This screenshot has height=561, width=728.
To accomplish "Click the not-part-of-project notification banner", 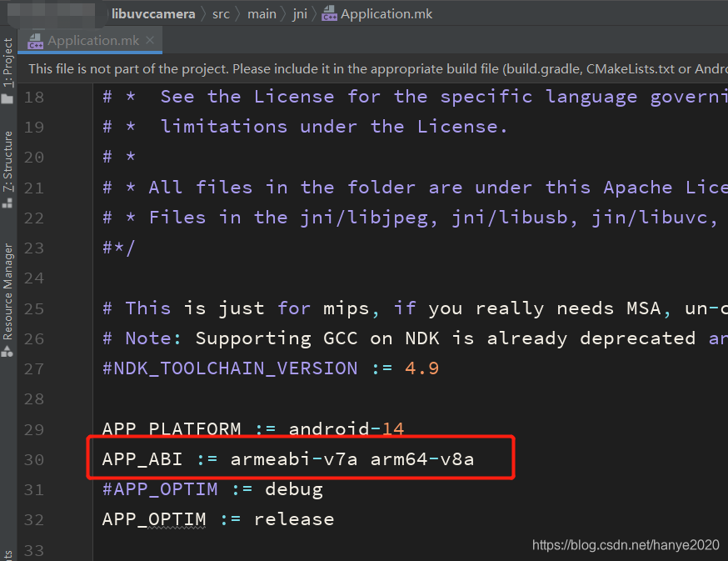I will (373, 69).
